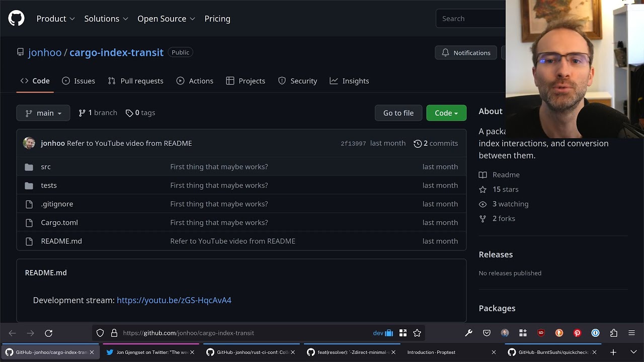Image resolution: width=644 pixels, height=362 pixels.
Task: Switch to the Introduction - Proptest tab
Action: [x=451, y=352]
